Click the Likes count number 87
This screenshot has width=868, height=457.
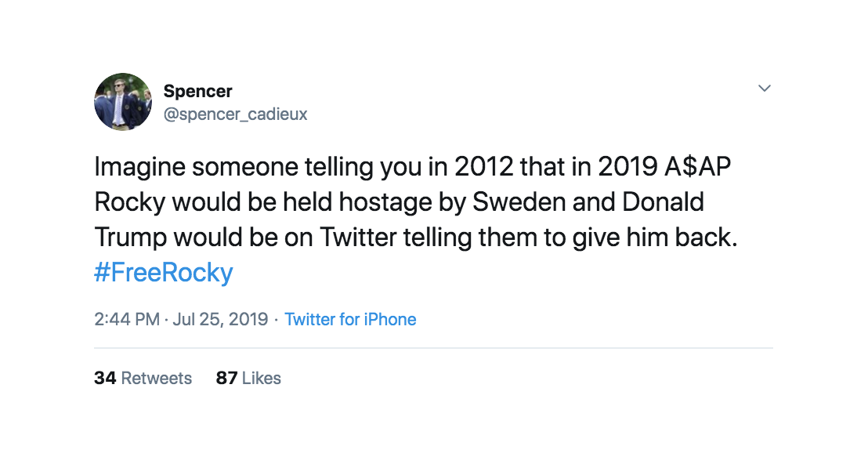point(226,378)
